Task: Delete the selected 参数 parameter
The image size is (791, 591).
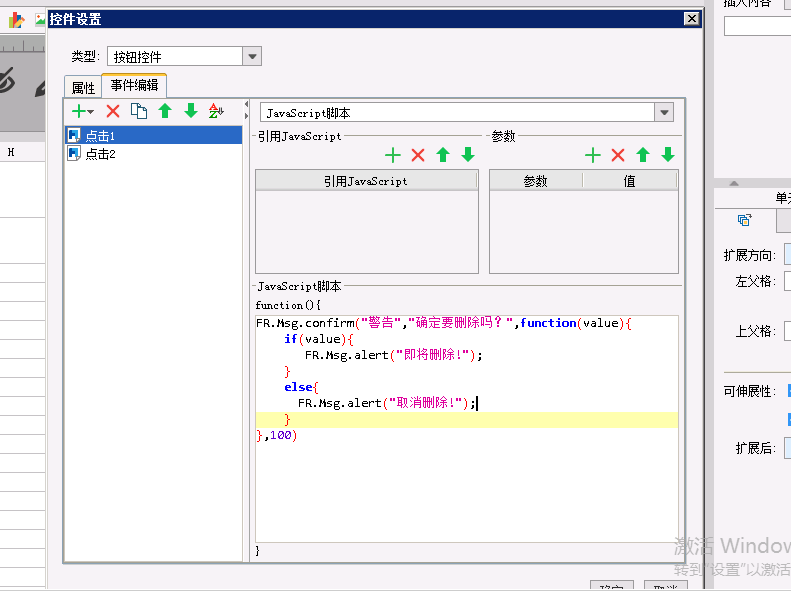Action: [x=618, y=155]
